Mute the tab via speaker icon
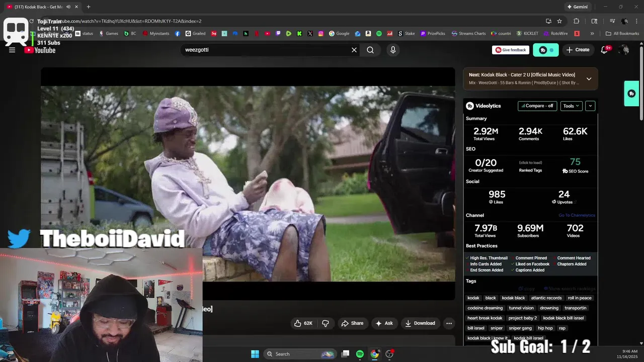This screenshot has width=644, height=362. (x=68, y=7)
